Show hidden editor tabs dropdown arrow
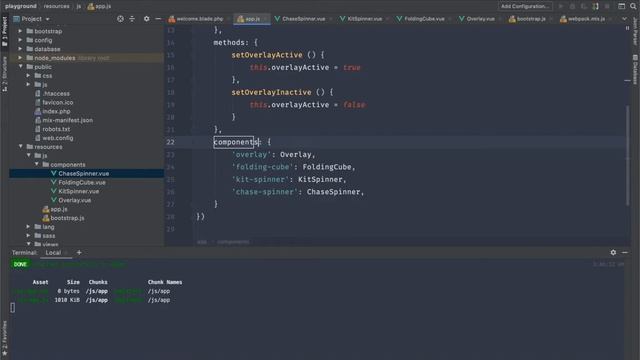 624,19
